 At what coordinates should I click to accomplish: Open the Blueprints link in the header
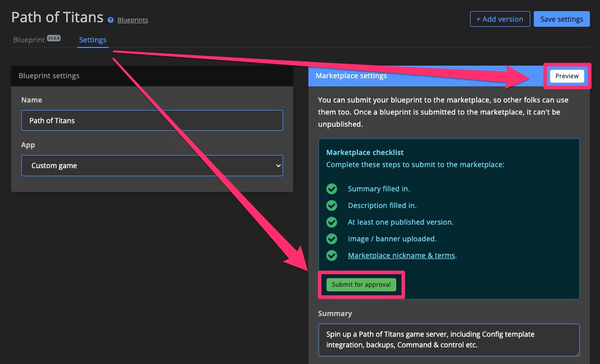(x=132, y=20)
